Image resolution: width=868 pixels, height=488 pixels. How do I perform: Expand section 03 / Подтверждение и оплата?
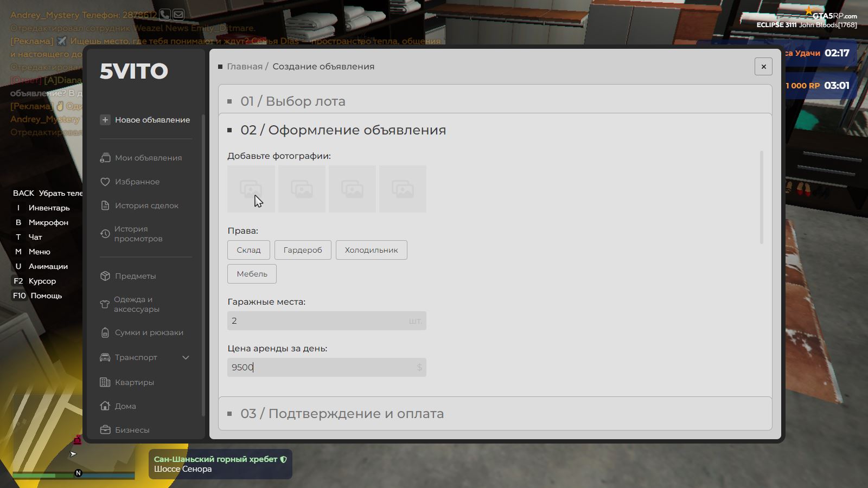pyautogui.click(x=342, y=414)
